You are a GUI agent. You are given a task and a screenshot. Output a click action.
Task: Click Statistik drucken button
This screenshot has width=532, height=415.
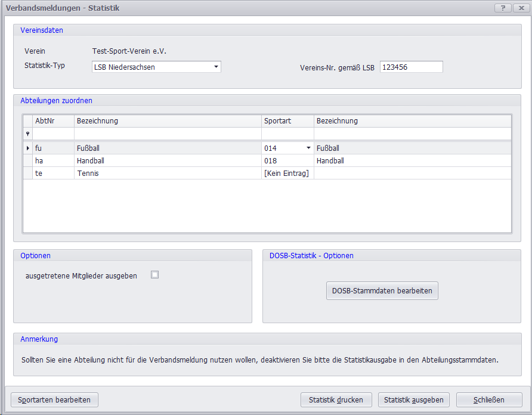[336, 399]
